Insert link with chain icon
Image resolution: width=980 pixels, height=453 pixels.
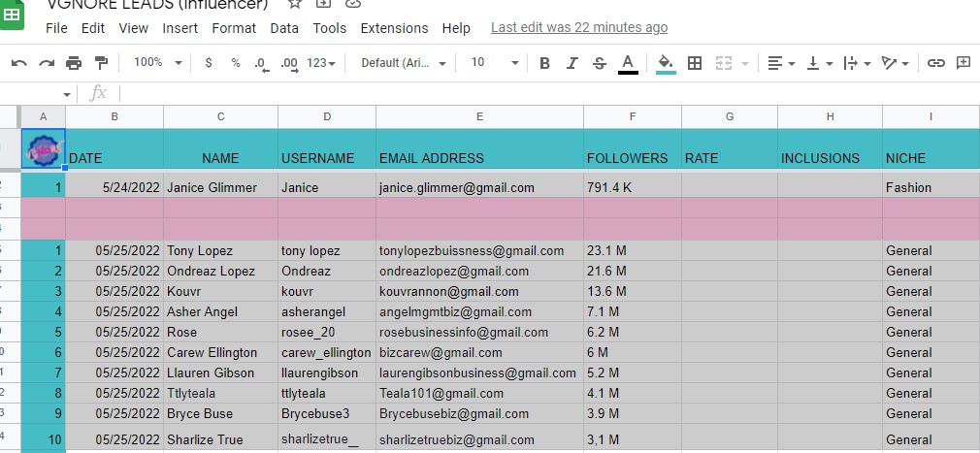[935, 63]
